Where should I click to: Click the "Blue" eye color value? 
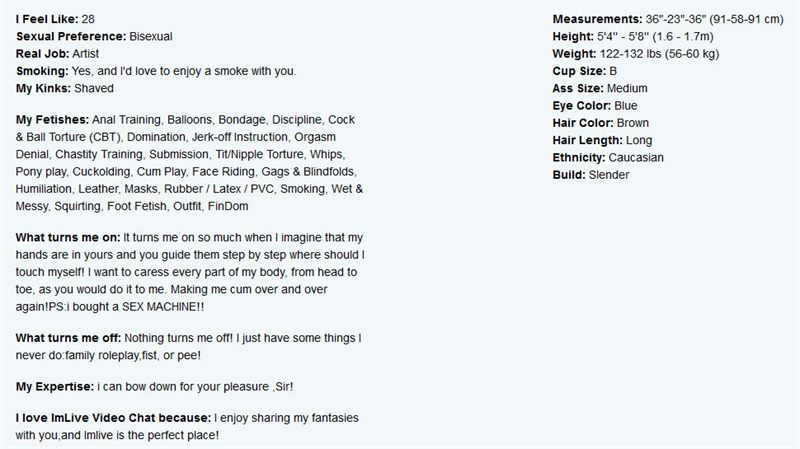pyautogui.click(x=626, y=106)
